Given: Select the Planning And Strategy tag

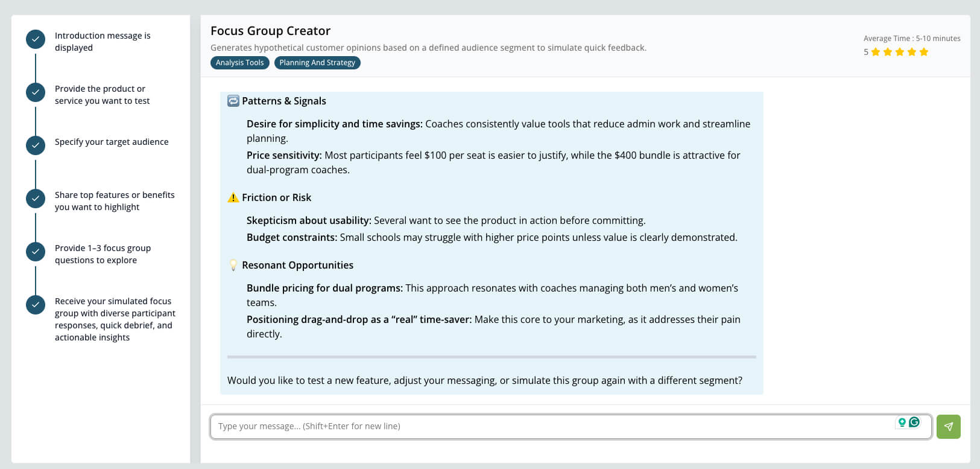Looking at the screenshot, I should (317, 62).
